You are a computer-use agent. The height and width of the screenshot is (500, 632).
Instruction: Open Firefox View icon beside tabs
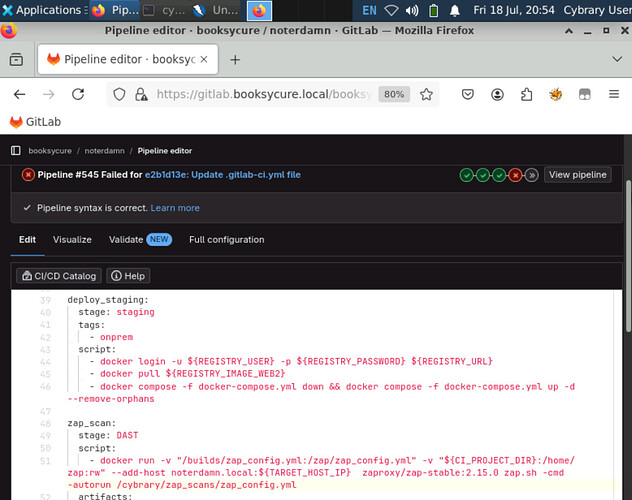(16, 60)
